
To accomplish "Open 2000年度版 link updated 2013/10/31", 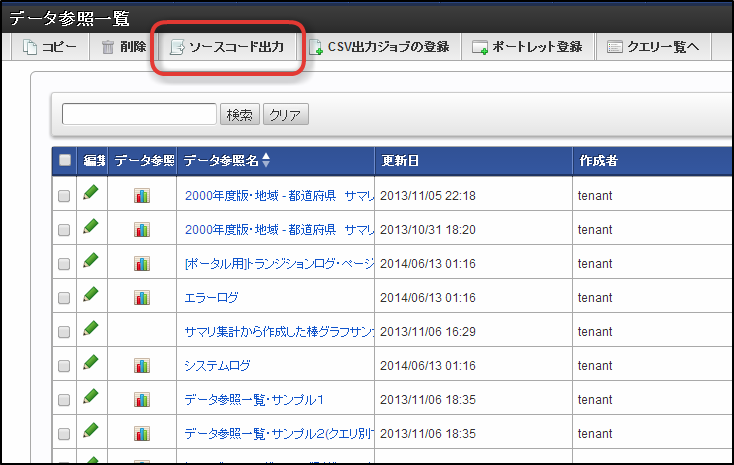I will coord(279,230).
